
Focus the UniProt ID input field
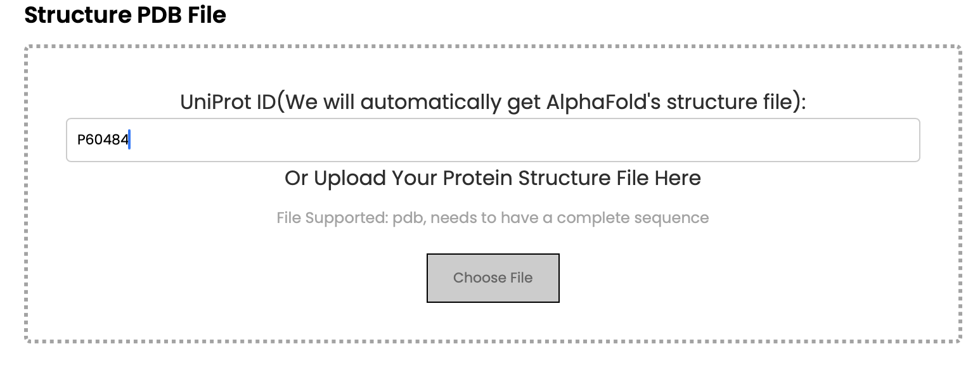pos(493,139)
